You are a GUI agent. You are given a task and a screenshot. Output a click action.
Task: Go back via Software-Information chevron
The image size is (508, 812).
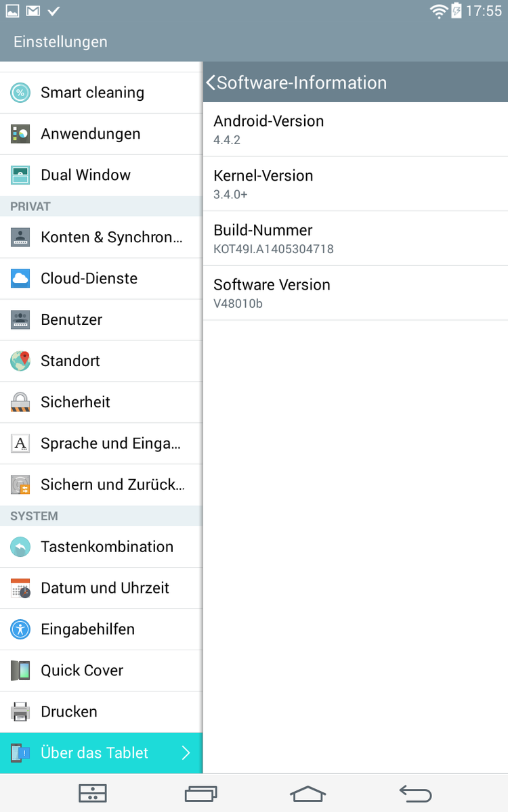211,83
